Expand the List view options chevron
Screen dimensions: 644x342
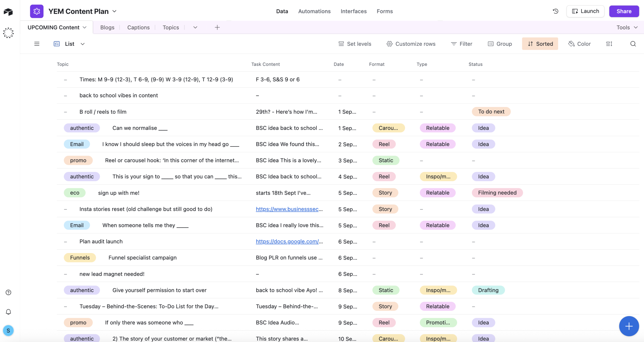click(x=83, y=44)
